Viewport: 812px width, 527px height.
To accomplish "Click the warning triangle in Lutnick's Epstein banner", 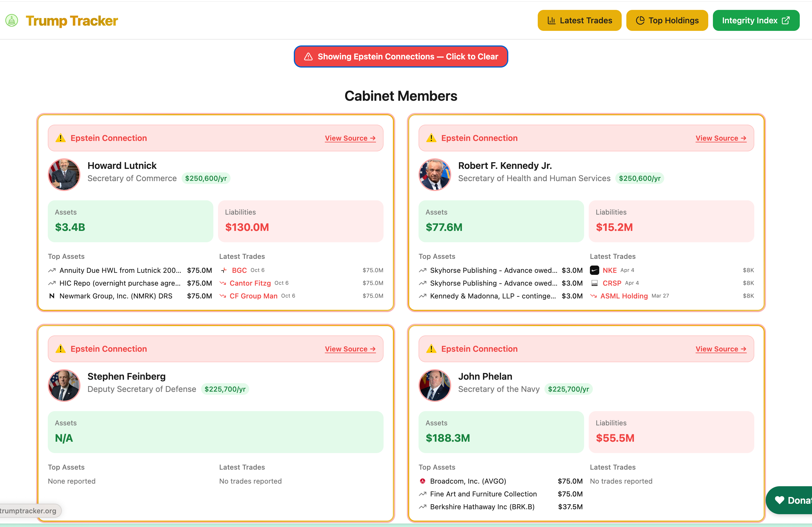I will point(61,138).
